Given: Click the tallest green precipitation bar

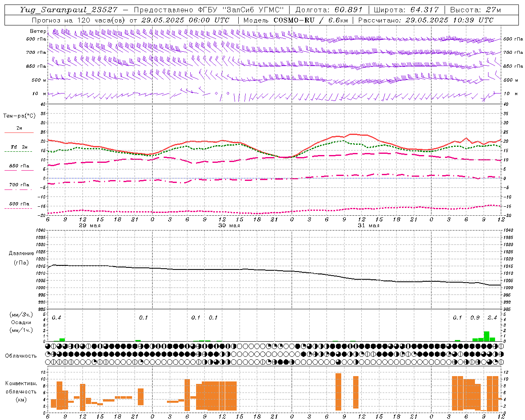Looking at the screenshot, I should [x=486, y=336].
